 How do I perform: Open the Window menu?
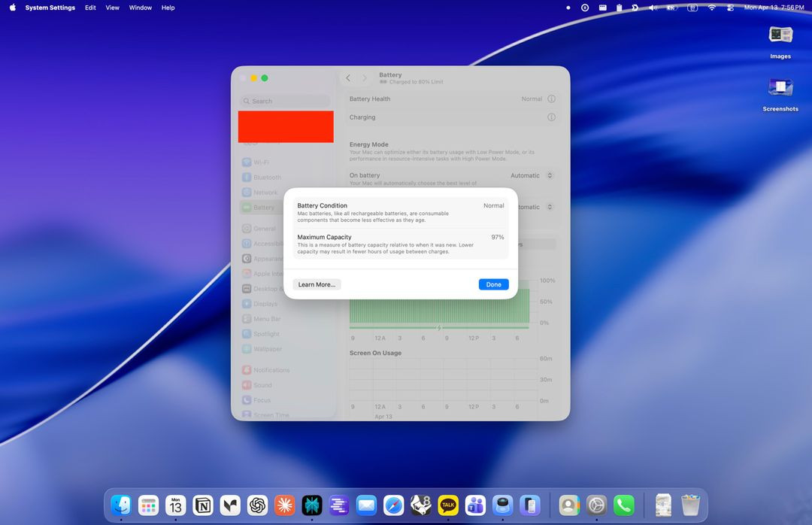click(x=141, y=8)
